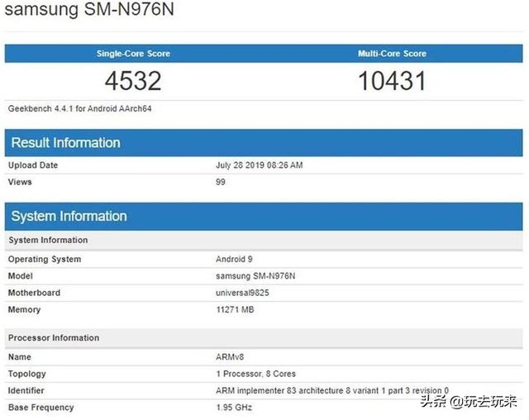Screen dimensions: 529x420
Task: Click the Android 9 value
Action: [234, 260]
